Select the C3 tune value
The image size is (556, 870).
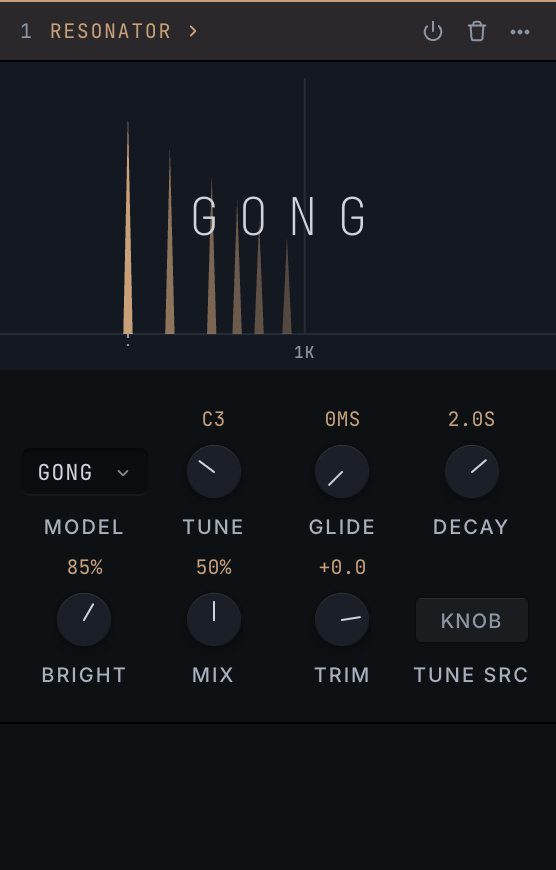click(x=214, y=419)
